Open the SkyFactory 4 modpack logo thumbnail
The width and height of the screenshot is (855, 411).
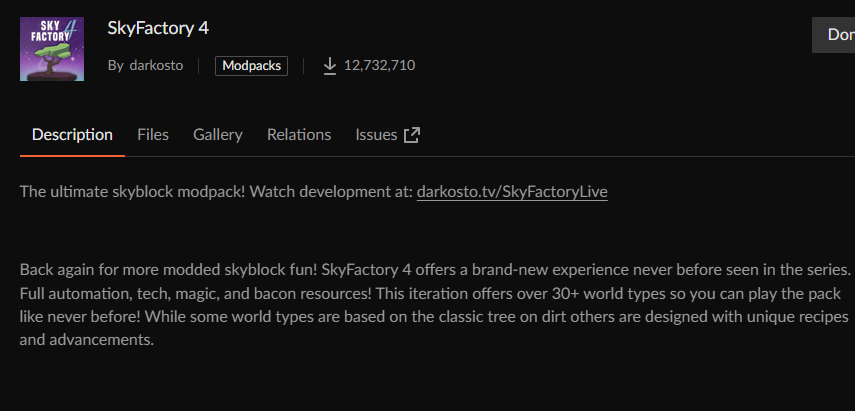click(52, 49)
